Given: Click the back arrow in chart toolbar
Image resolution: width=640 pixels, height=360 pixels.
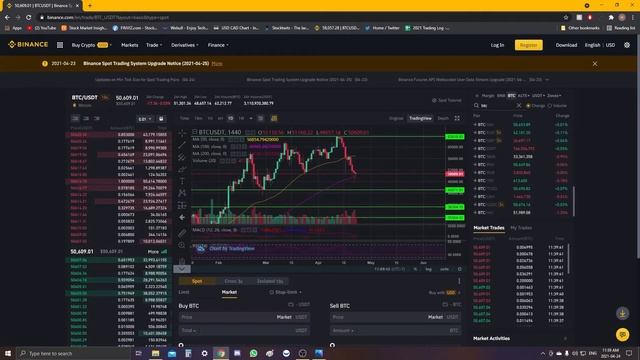Looking at the screenshot, I should [182, 217].
